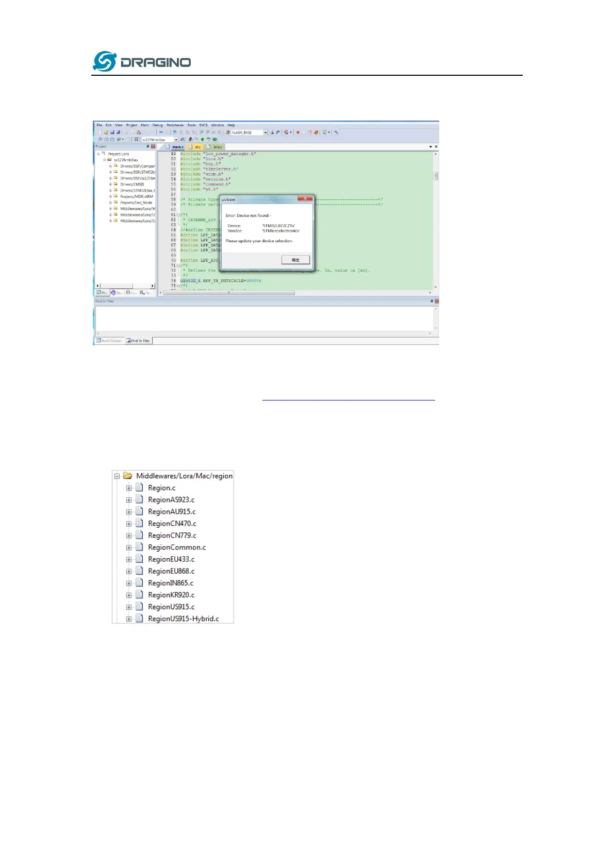Click the Paste toolbar icon
Image resolution: width=614 pixels, height=868 pixels.
tap(139, 132)
